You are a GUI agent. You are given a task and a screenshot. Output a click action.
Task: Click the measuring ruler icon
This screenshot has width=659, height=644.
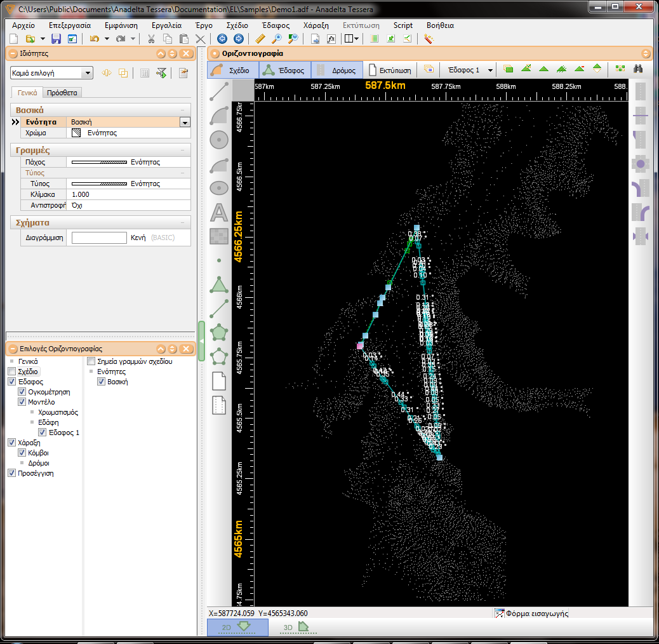coord(260,39)
